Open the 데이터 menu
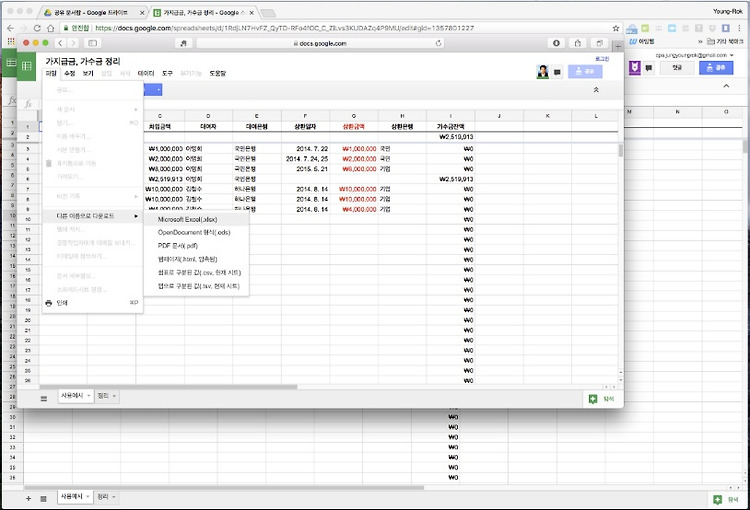The image size is (750, 510). (x=146, y=73)
